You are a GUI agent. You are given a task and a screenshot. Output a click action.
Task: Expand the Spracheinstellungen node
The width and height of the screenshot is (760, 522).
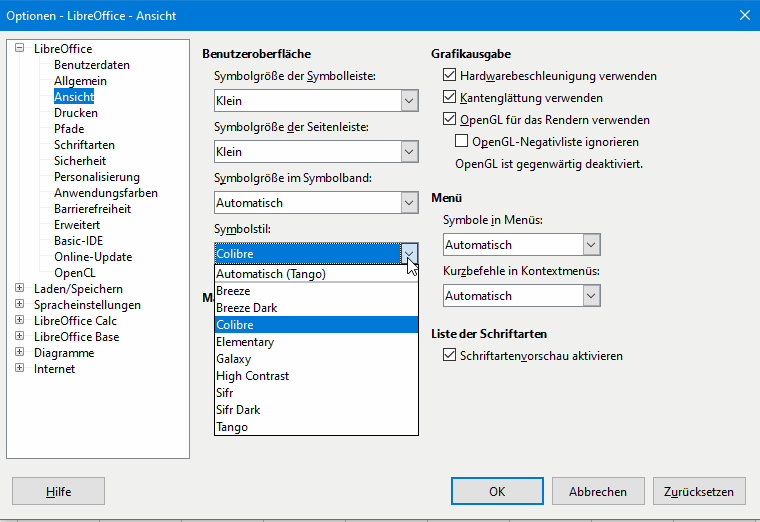[x=19, y=304]
